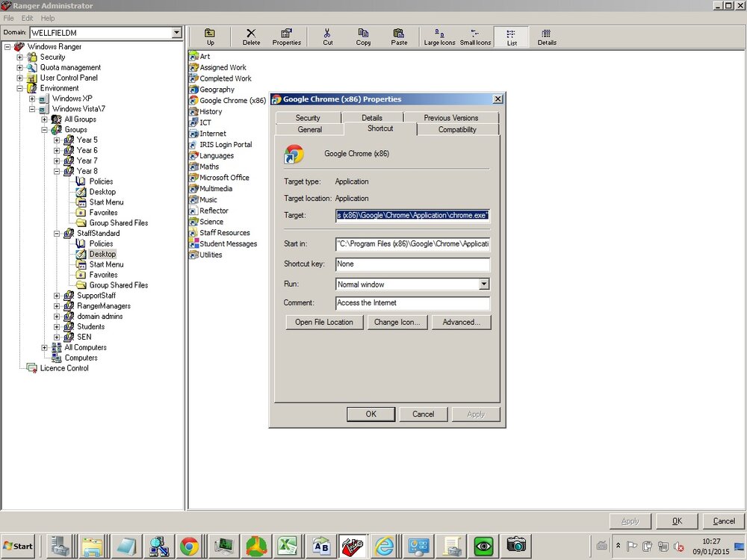Click OK in Ranger Administrator window

[677, 521]
